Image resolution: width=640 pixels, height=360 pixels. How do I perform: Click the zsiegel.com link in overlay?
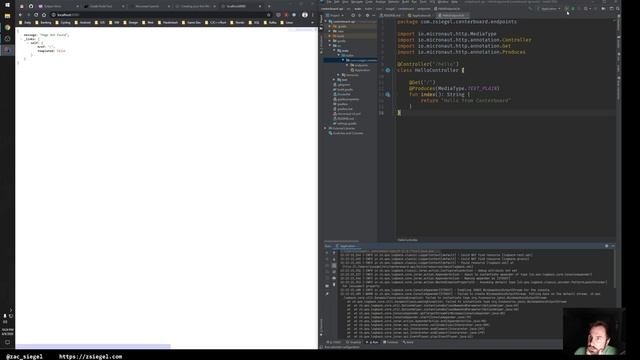(x=91, y=357)
